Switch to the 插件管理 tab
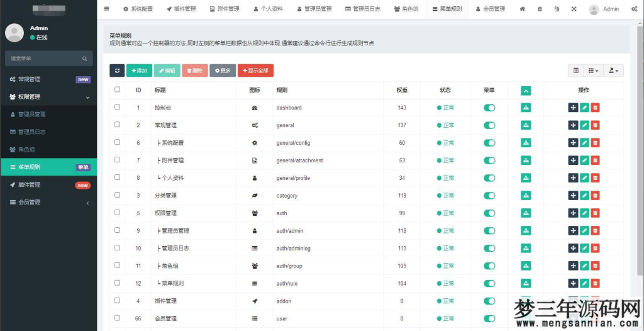 (x=181, y=9)
